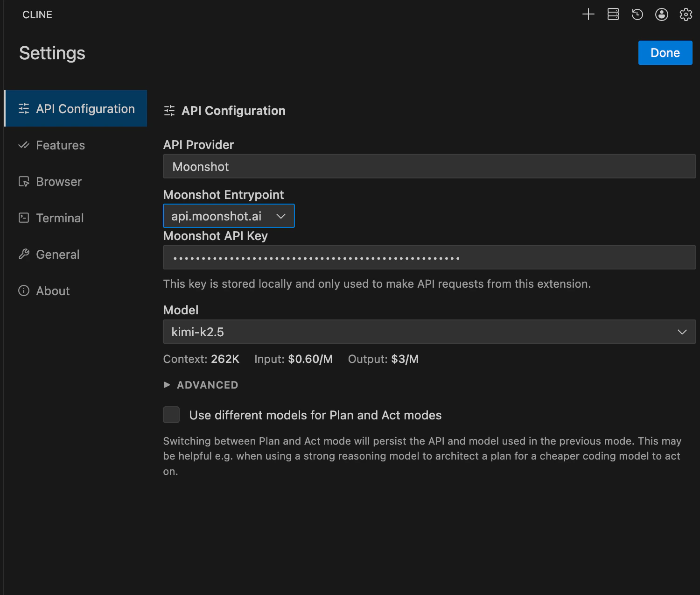
Task: Open the task history clock icon
Action: [x=637, y=14]
